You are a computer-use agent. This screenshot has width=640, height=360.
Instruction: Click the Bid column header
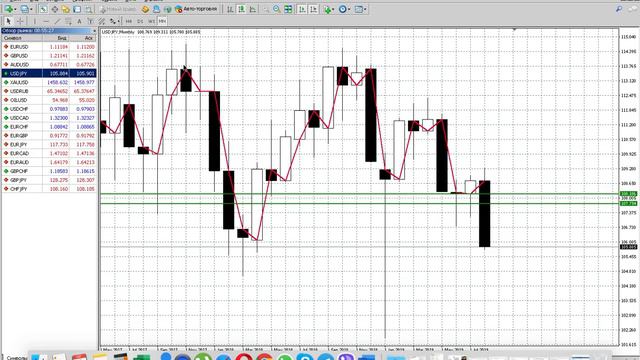point(56,38)
